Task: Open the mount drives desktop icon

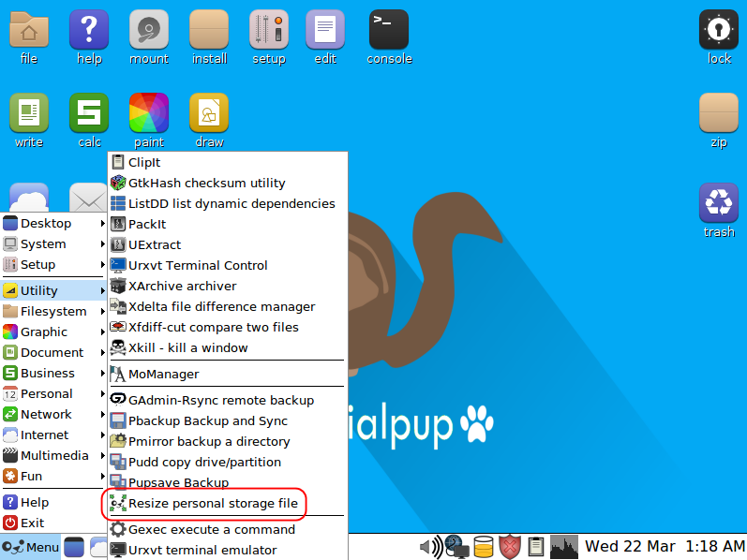Action: pos(149,30)
